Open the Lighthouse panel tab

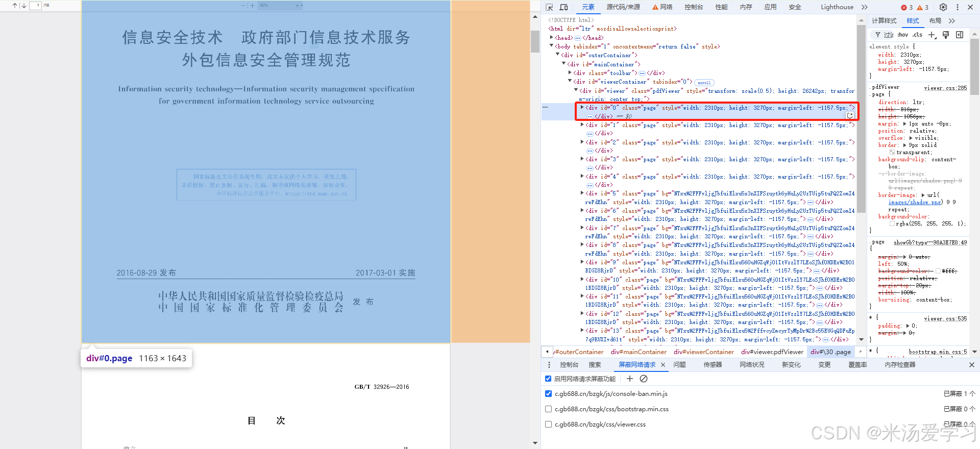point(837,7)
